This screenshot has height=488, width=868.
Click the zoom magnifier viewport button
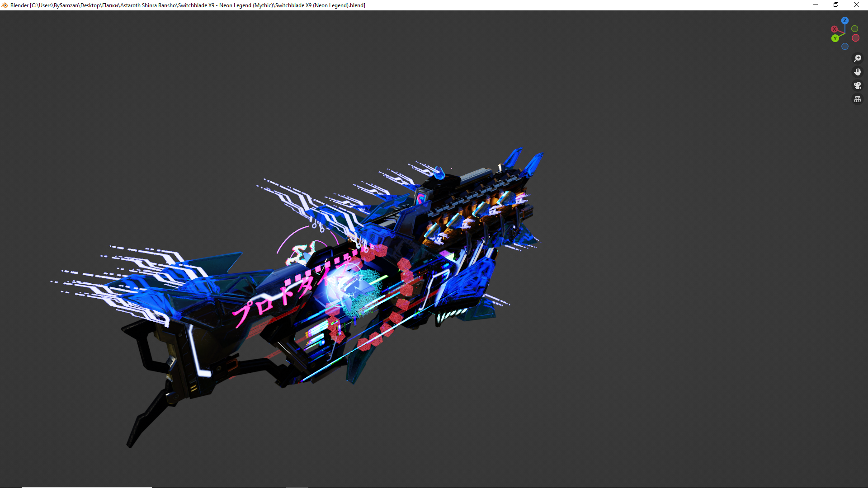tap(857, 58)
